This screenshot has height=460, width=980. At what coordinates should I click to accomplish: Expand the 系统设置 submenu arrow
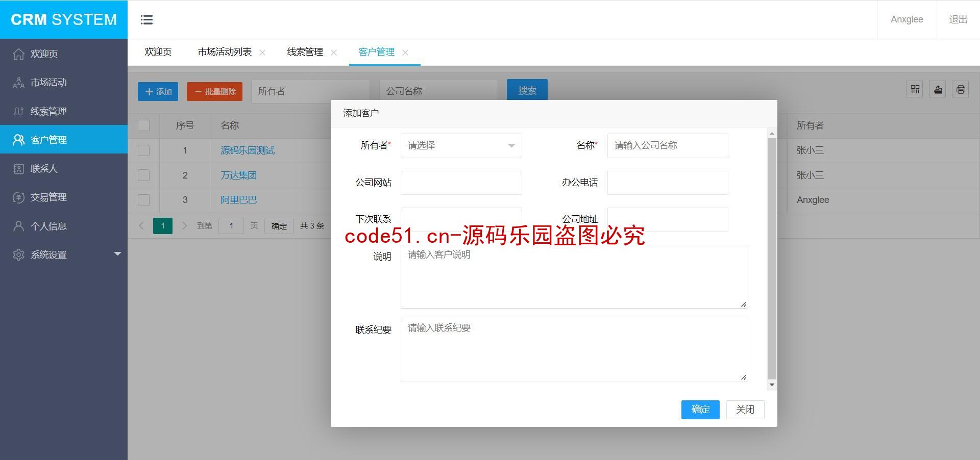pos(117,254)
